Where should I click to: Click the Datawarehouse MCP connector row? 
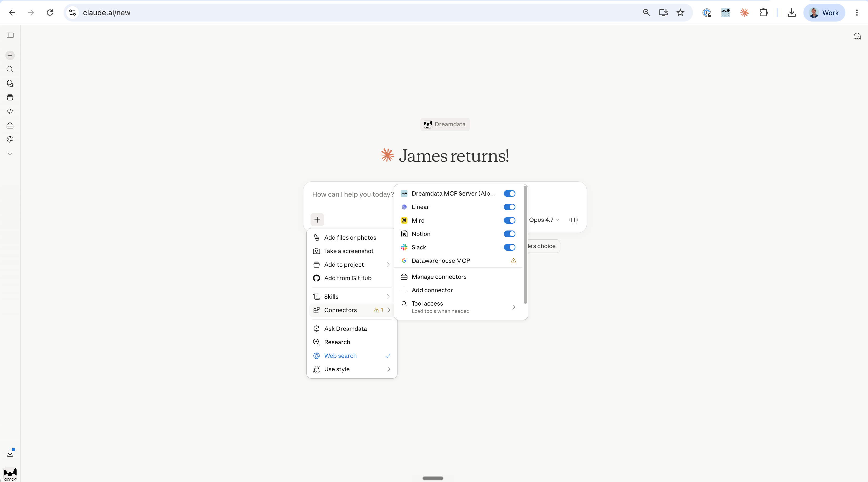pyautogui.click(x=458, y=261)
